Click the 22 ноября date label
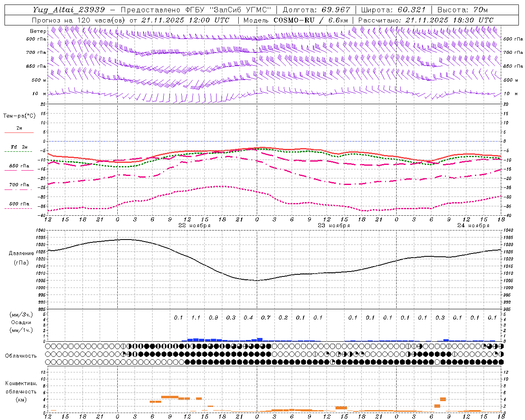 194,226
